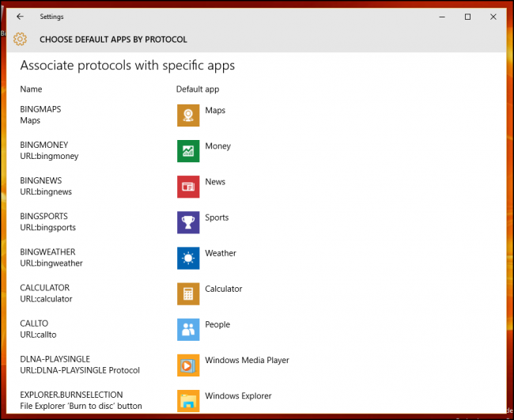
Task: Click the Windows Media Player icon
Action: [188, 365]
